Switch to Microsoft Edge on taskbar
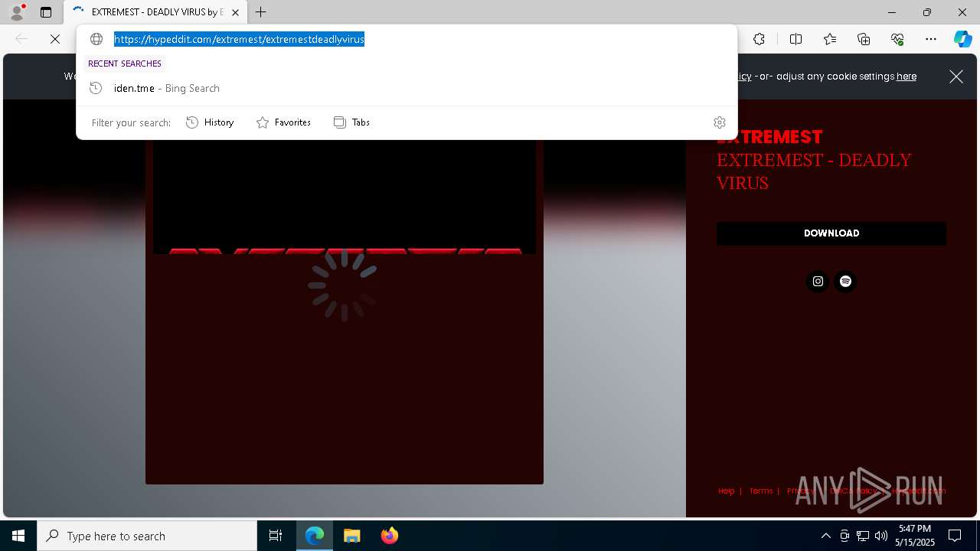 (315, 536)
